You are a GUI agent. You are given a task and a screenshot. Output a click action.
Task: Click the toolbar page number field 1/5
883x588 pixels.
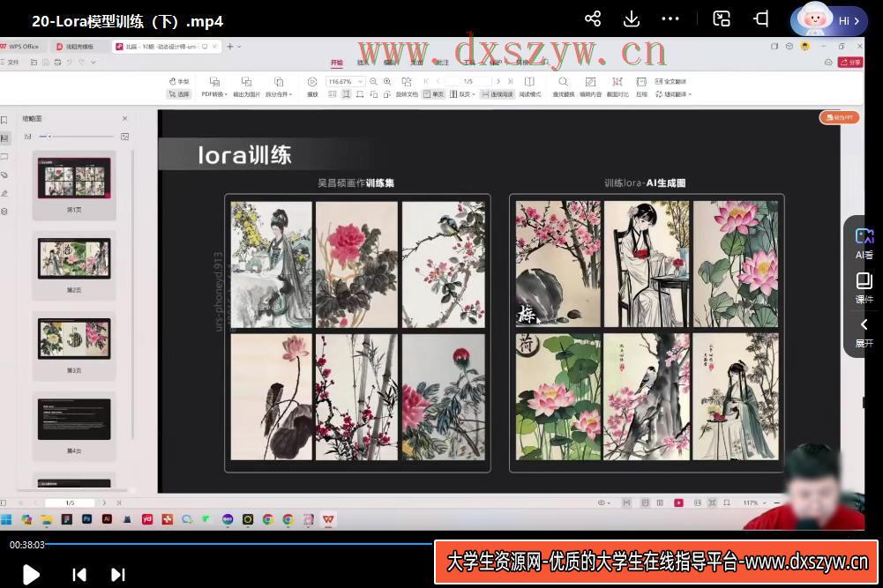point(468,82)
